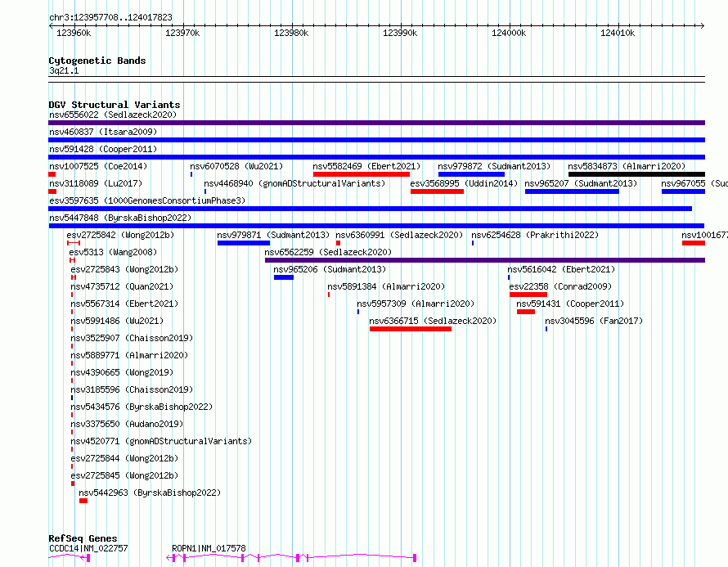Click the black bar under nsv5834873 (Almarri2020)
728x567 pixels.
pos(636,174)
